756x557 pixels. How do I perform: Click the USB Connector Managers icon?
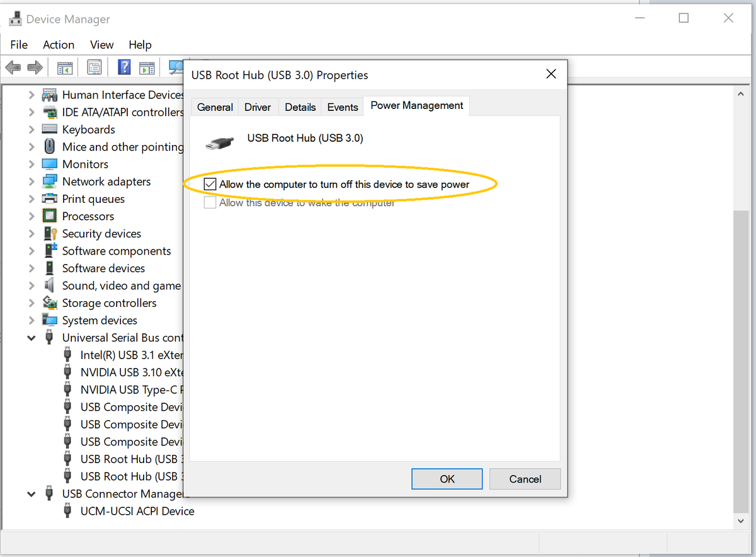50,493
